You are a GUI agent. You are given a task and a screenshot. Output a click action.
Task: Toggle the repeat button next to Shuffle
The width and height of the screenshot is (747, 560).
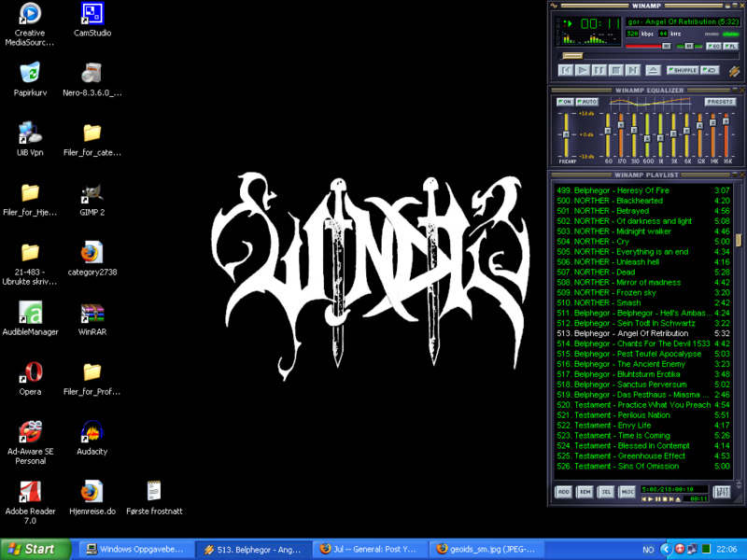click(x=710, y=70)
